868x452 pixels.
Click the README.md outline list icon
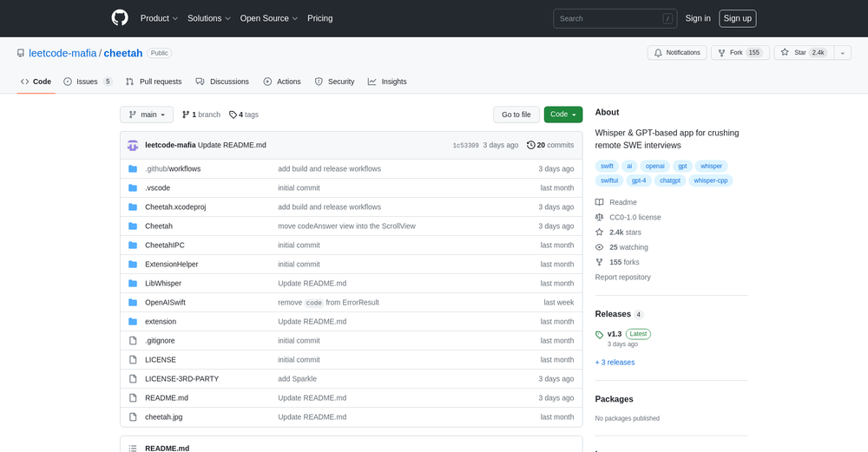tap(133, 448)
